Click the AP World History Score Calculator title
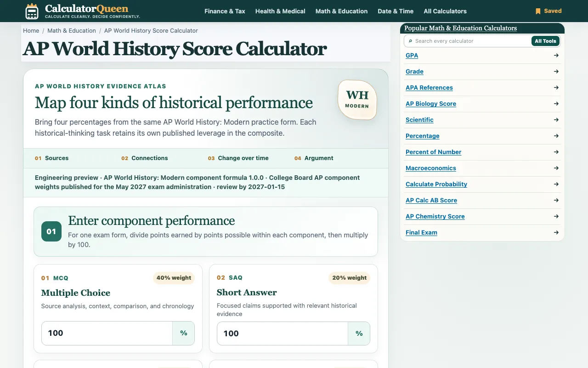Screen dimensions: 588x368 click(x=175, y=49)
